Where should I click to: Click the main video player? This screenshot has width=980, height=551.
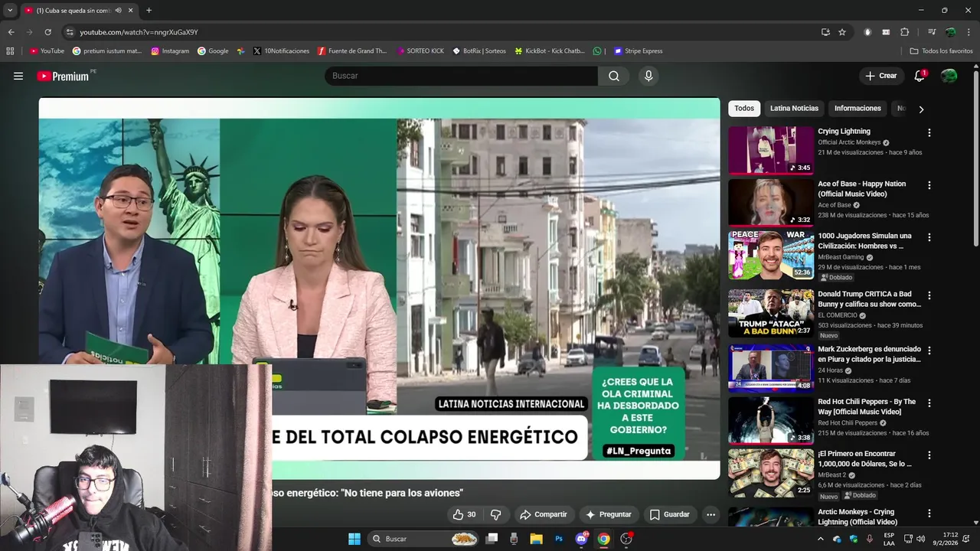(x=379, y=289)
